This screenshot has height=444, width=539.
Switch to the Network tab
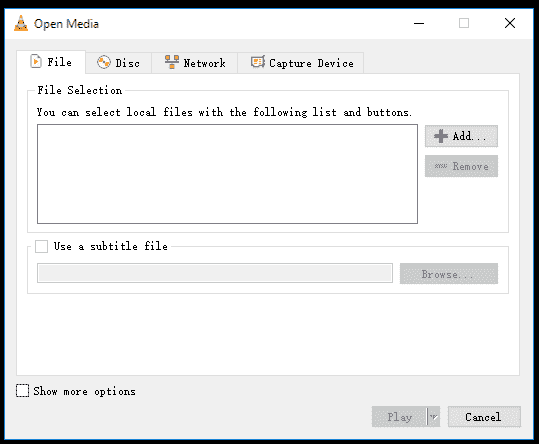(195, 63)
